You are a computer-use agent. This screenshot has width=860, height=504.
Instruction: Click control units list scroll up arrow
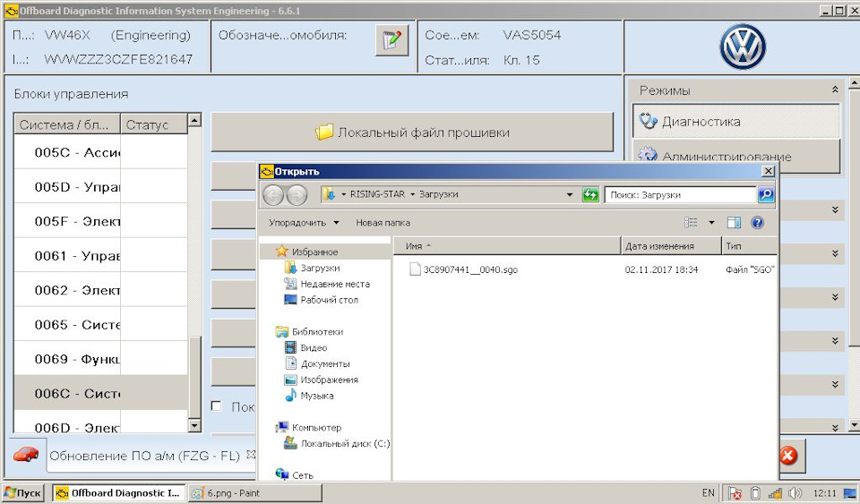(x=194, y=119)
